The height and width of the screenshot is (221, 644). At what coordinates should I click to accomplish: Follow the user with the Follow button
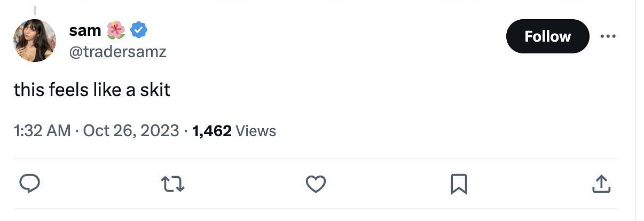(x=547, y=36)
